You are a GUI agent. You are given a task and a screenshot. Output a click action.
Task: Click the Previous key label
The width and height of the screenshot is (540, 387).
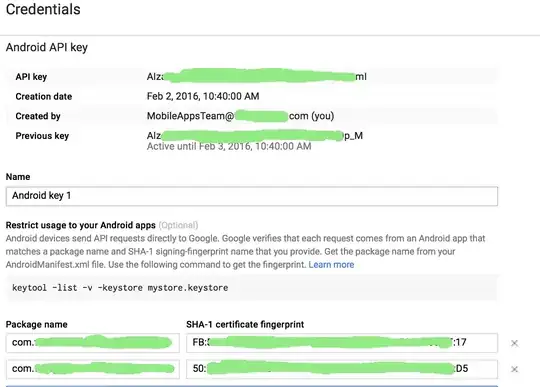[42, 136]
